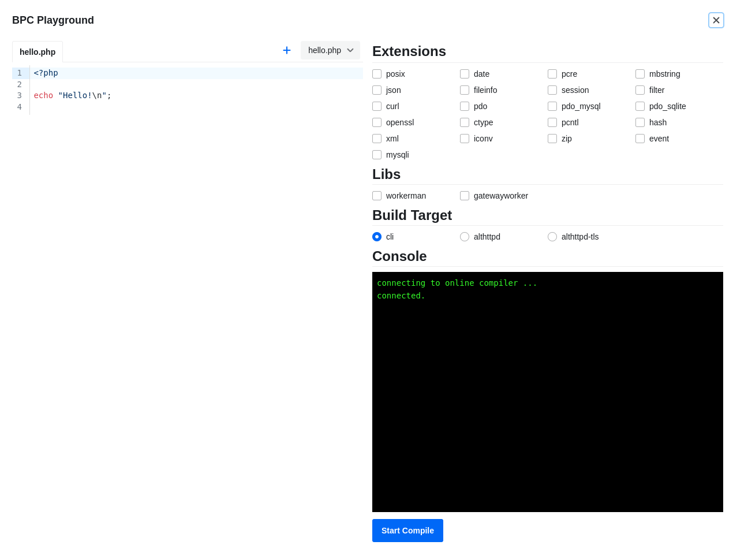Check the session extension
Image resolution: width=733 pixels, height=560 pixels.
tap(552, 90)
